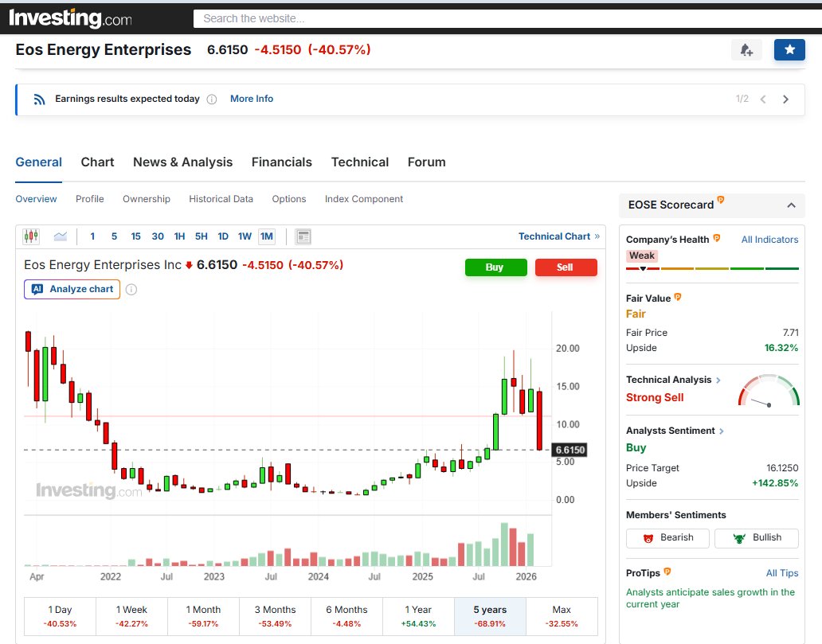The height and width of the screenshot is (644, 822).
Task: Go to next notification with right chevron
Action: (x=785, y=99)
